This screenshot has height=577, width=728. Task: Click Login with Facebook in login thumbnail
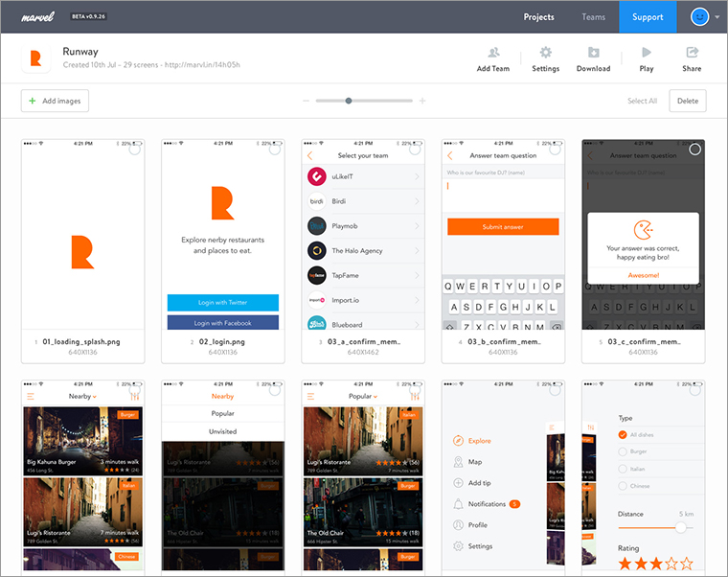pos(223,323)
